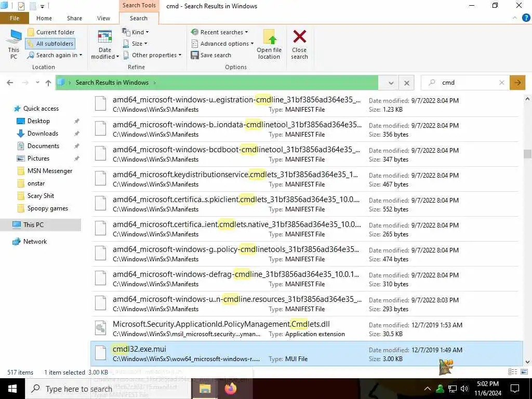Switch to large icons view layout
Screen dimensions: 532x399
pos(524,372)
